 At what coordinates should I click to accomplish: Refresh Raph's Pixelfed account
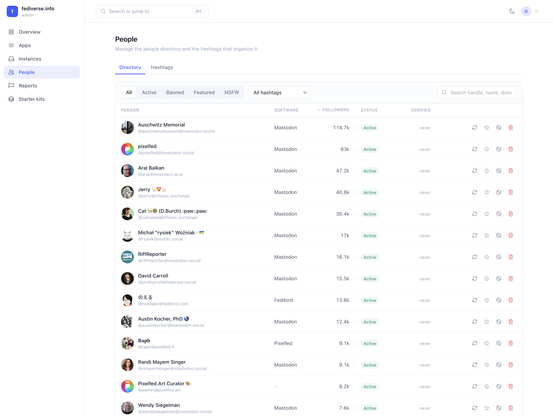474,343
